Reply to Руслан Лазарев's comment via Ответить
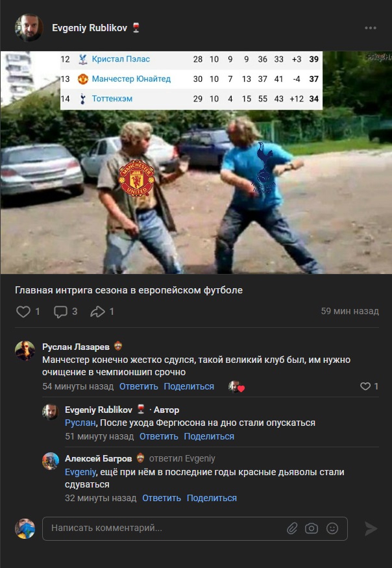 [139, 386]
